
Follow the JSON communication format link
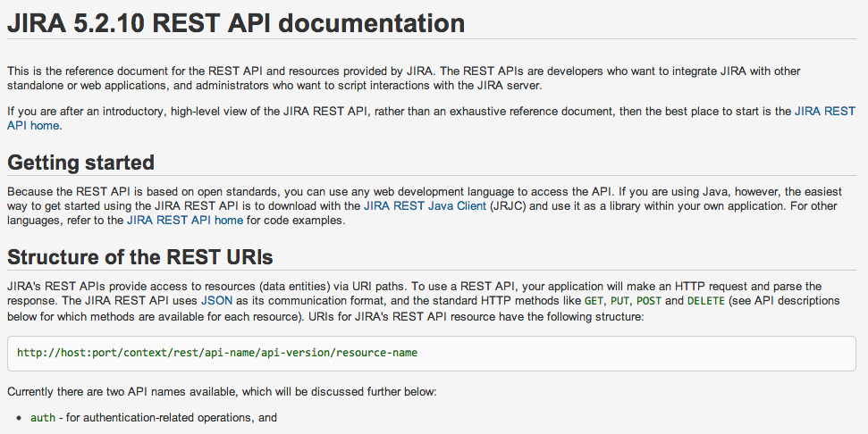216,301
